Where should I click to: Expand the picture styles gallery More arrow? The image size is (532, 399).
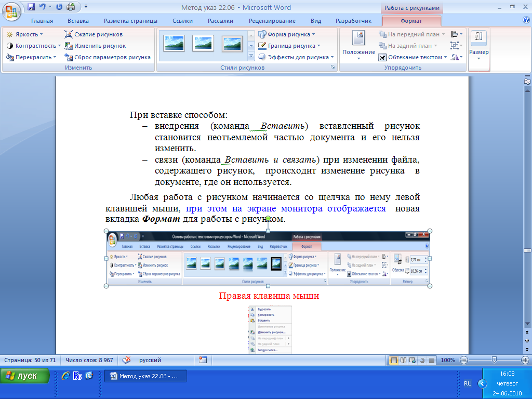coord(251,56)
